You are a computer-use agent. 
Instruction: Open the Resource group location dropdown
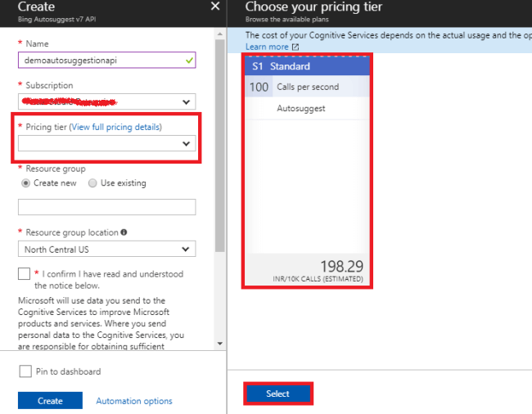tap(106, 250)
